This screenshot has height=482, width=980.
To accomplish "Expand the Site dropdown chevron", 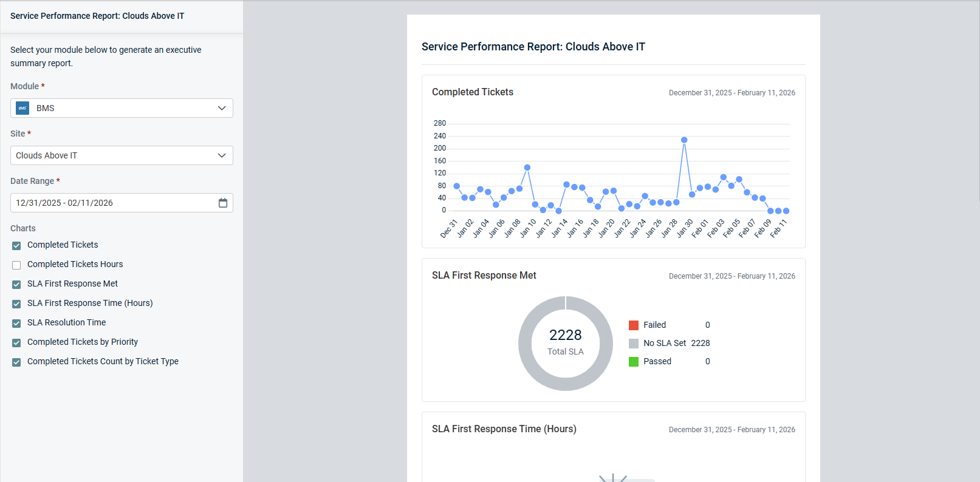I will 222,155.
